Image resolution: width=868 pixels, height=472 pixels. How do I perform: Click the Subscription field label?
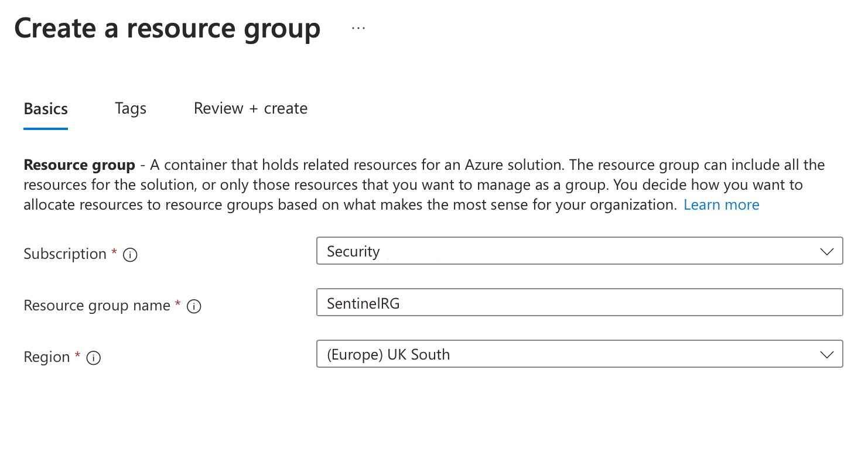(65, 254)
